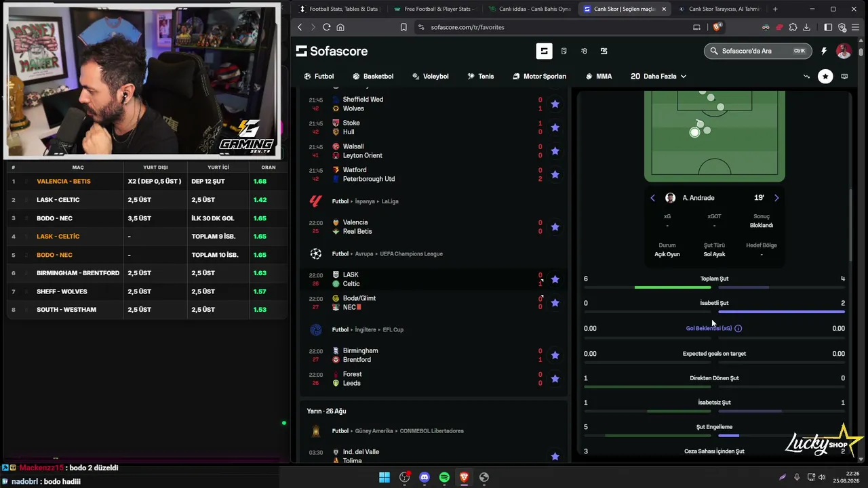Open the browser hamburger menu
Viewport: 868px width, 488px height.
pyautogui.click(x=856, y=27)
